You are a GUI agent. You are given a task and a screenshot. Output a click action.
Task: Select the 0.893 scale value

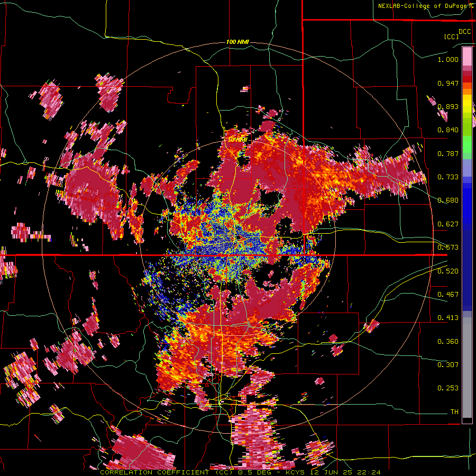[448, 106]
